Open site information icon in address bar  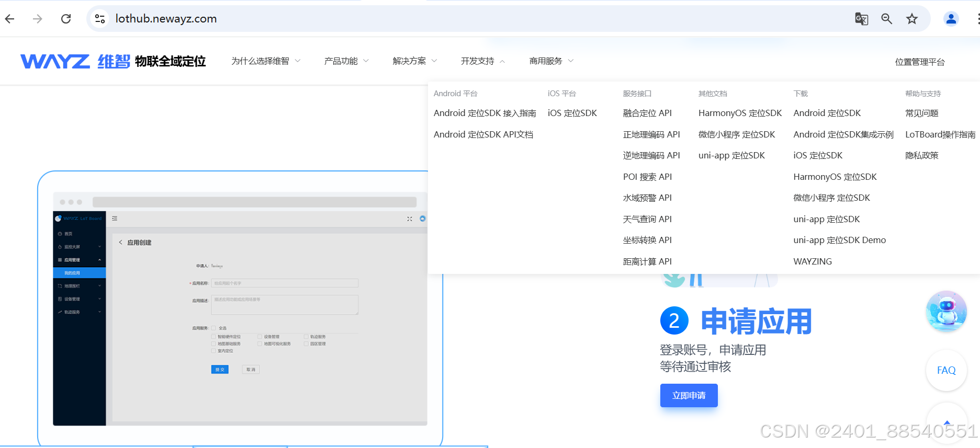(100, 19)
